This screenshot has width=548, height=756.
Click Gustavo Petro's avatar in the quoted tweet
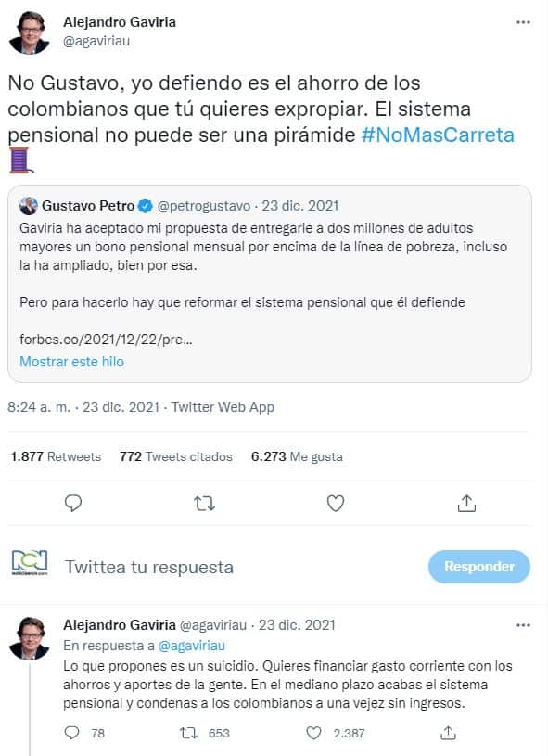[31, 206]
